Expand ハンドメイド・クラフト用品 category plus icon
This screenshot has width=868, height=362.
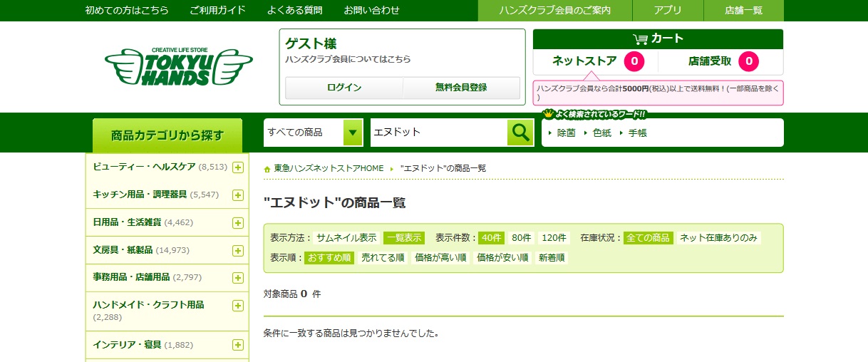238,306
